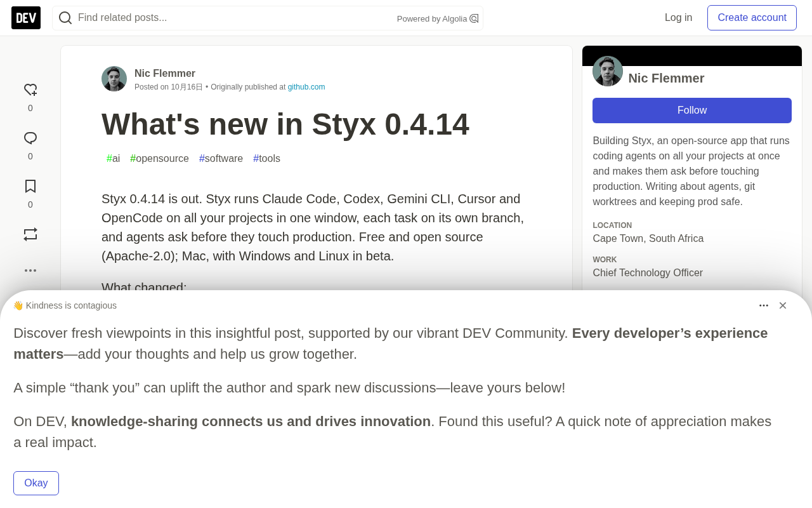Viewport: 812px width, 508px height.
Task: Add a heart reaction to the post
Action: tap(30, 90)
